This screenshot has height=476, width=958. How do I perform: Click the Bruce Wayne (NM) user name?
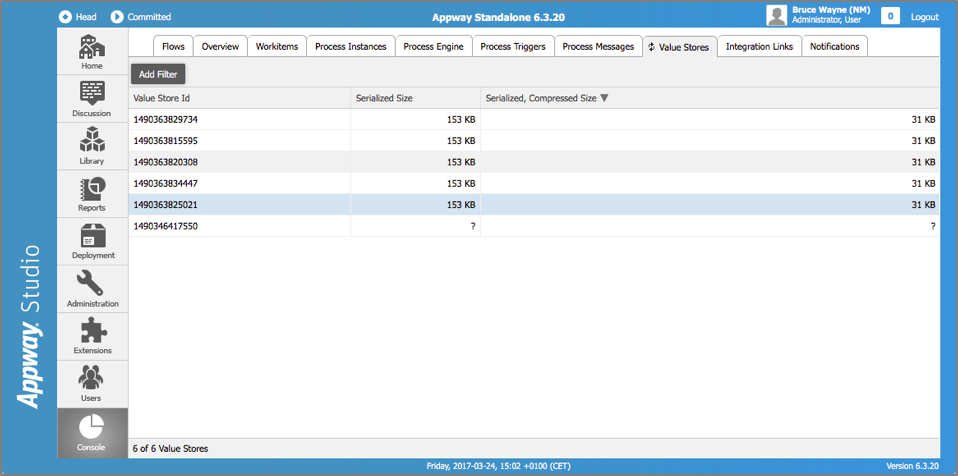831,10
